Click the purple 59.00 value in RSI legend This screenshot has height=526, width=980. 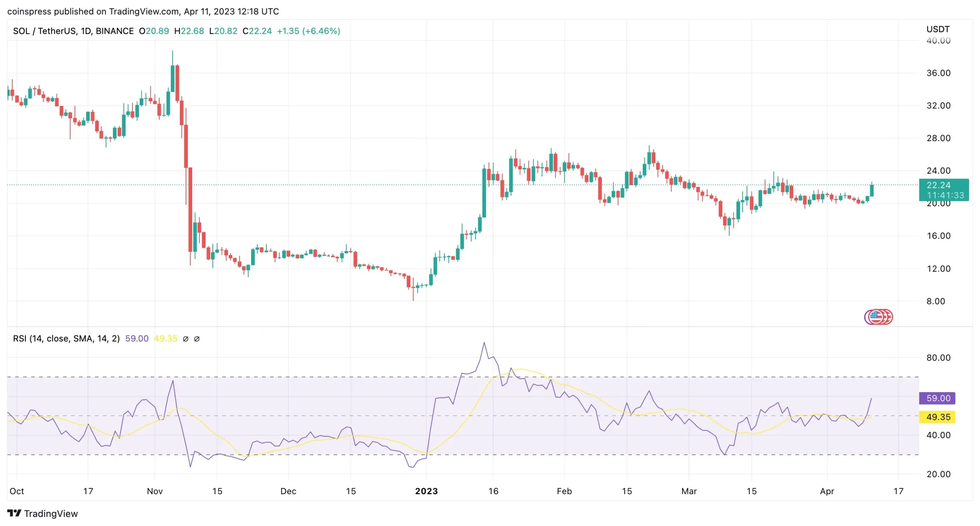tap(137, 339)
